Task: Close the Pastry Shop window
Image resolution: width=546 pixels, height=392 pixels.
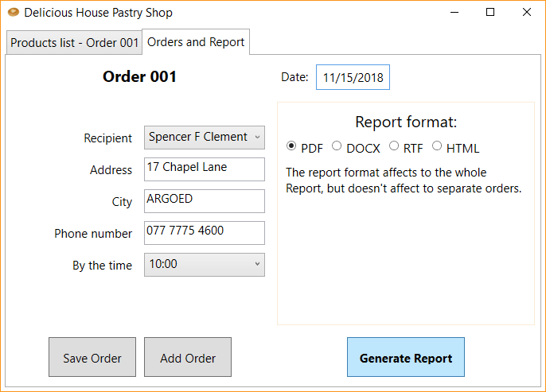Action: (x=527, y=13)
